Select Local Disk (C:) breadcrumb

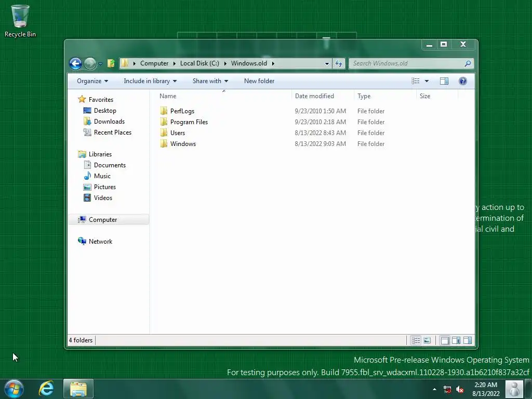click(x=199, y=63)
